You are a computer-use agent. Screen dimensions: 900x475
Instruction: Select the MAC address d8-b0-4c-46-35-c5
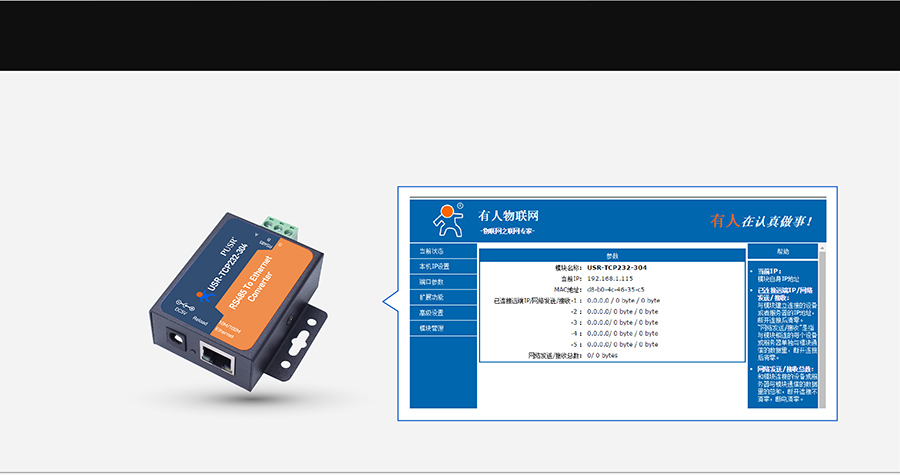(615, 290)
